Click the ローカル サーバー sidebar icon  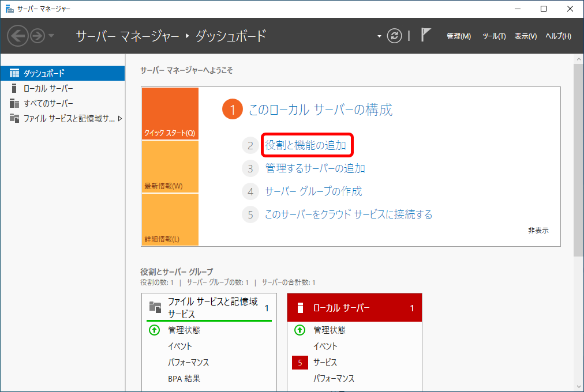[x=13, y=88]
